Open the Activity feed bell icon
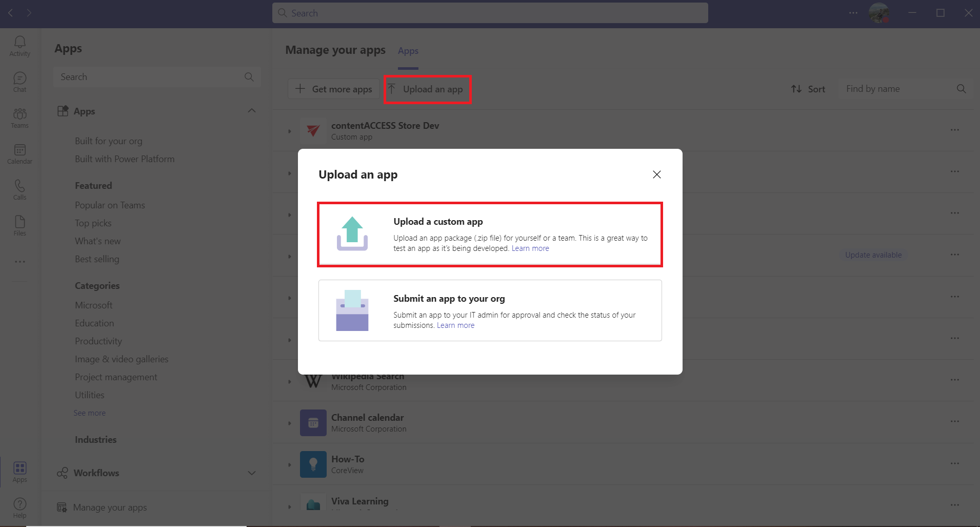 pos(20,46)
